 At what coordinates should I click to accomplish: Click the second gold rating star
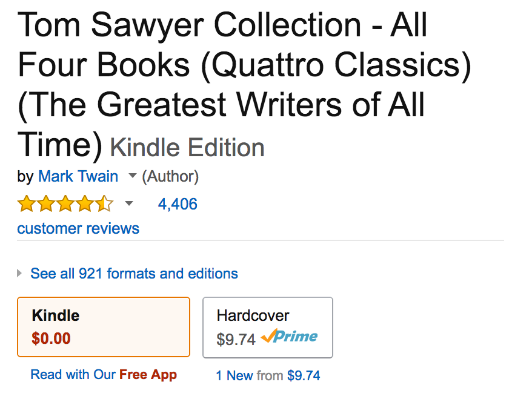click(x=45, y=204)
